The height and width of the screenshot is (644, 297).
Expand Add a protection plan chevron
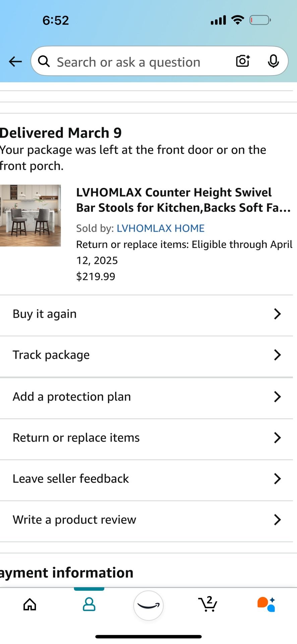(x=277, y=396)
